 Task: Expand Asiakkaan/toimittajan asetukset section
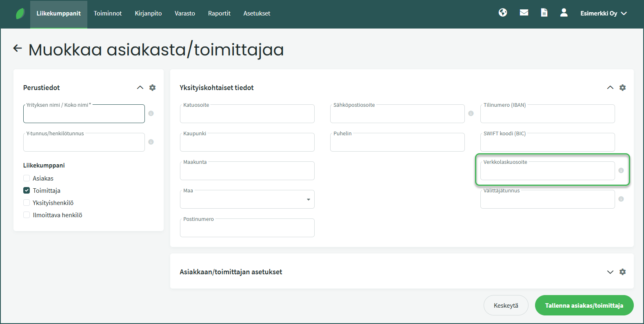tap(610, 272)
